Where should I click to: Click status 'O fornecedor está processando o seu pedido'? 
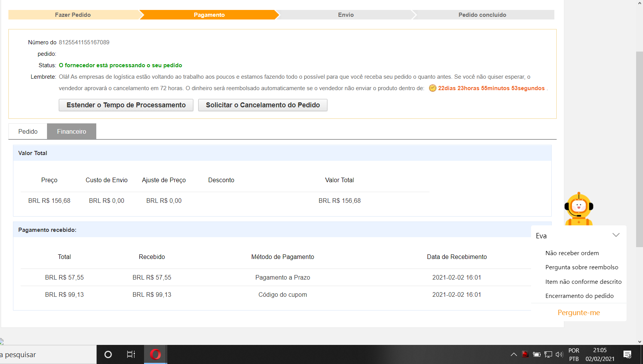coord(120,65)
